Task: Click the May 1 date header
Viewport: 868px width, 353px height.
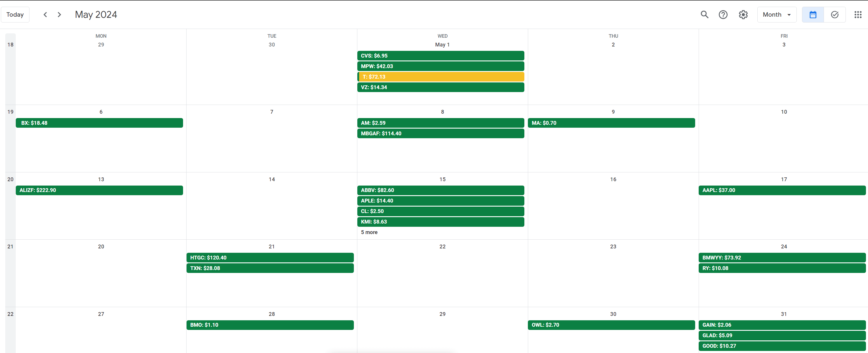Action: [442, 44]
